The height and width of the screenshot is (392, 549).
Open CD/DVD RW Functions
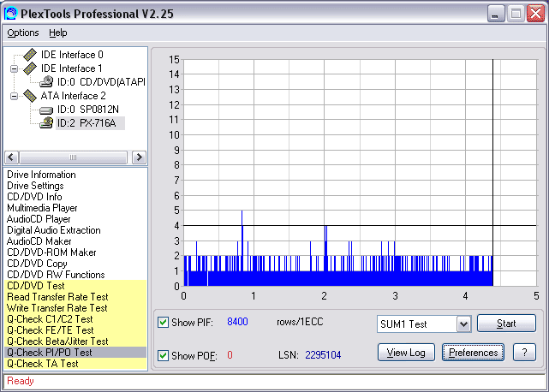tap(56, 275)
